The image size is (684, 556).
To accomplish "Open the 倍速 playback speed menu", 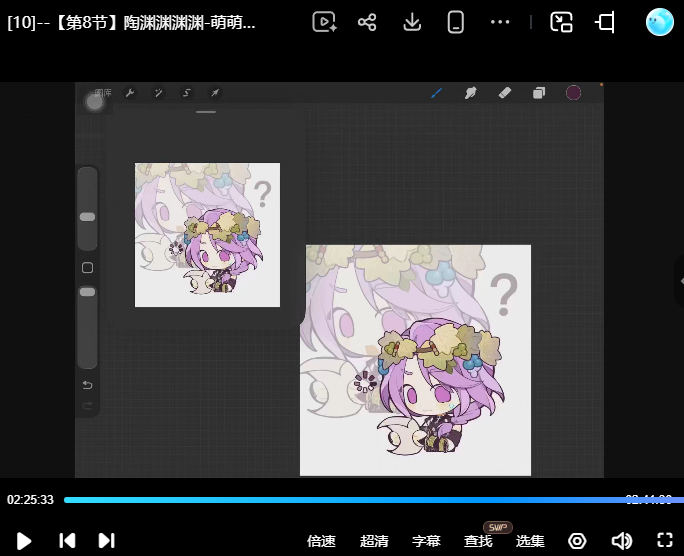I will coord(321,541).
